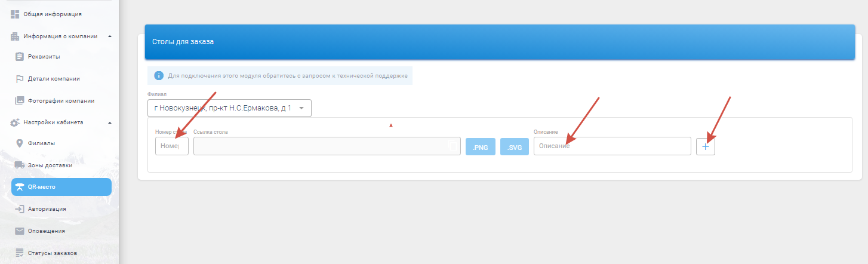
Task: Click into the Номер стола input field
Action: pyautogui.click(x=171, y=146)
